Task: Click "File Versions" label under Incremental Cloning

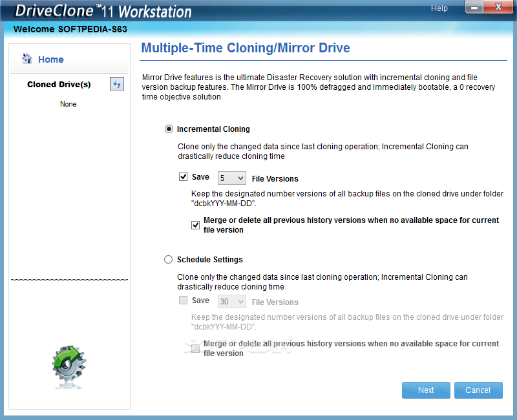Action: pyautogui.click(x=275, y=179)
